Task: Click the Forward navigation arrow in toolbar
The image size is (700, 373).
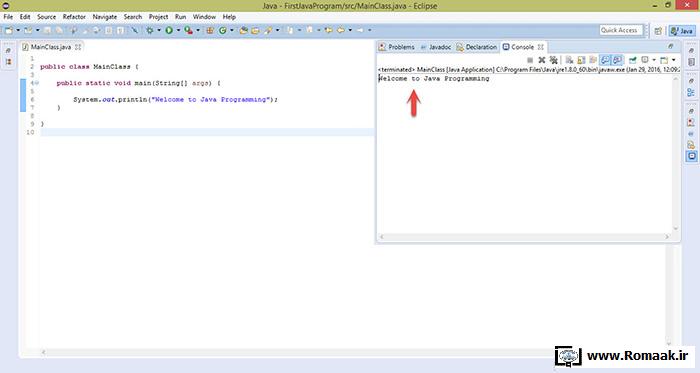Action: (x=360, y=30)
